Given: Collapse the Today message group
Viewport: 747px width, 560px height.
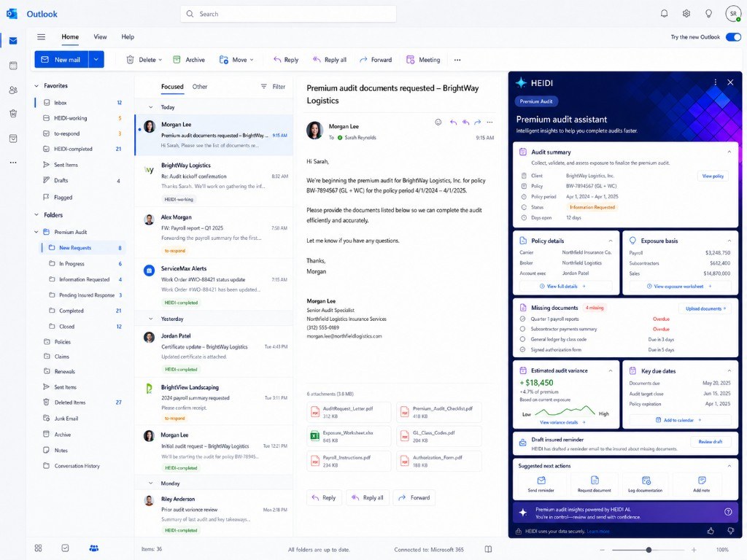Looking at the screenshot, I should (150, 107).
